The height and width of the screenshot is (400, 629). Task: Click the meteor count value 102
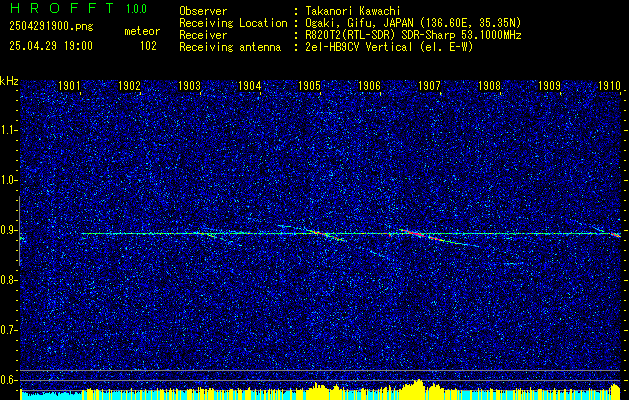click(148, 46)
